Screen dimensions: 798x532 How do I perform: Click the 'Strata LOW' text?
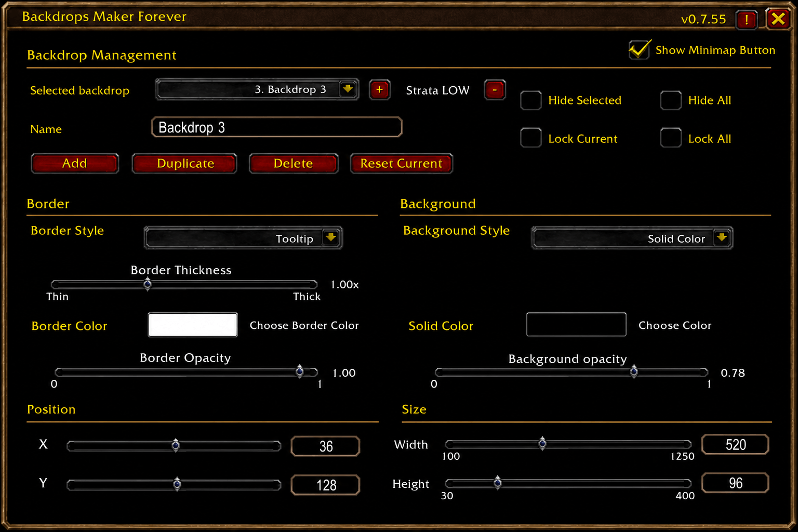[x=437, y=90]
